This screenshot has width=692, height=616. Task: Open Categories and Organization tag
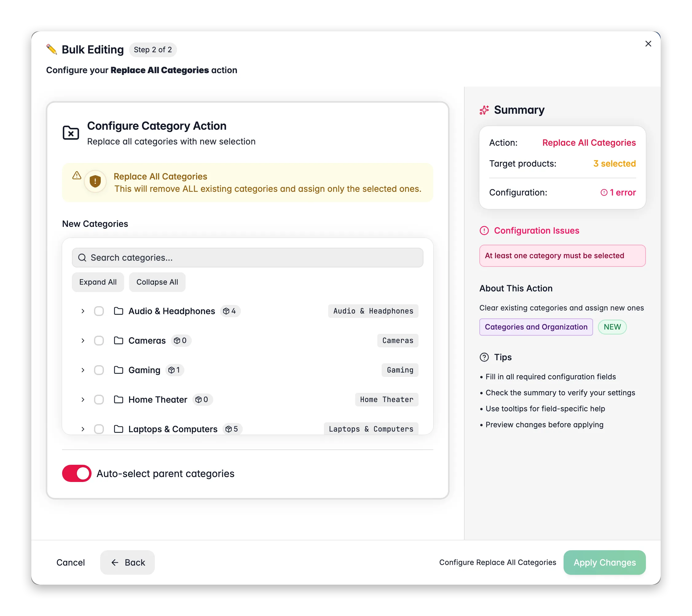pyautogui.click(x=536, y=327)
